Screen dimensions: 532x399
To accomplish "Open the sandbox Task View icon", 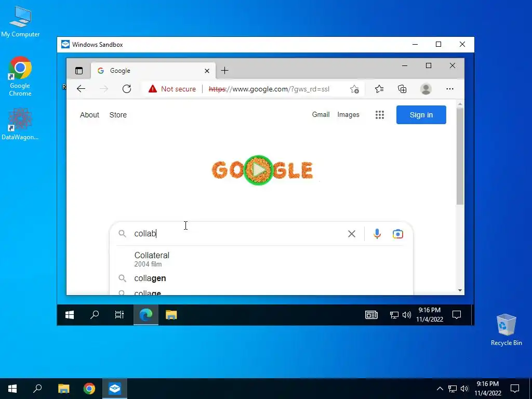I will pyautogui.click(x=119, y=315).
